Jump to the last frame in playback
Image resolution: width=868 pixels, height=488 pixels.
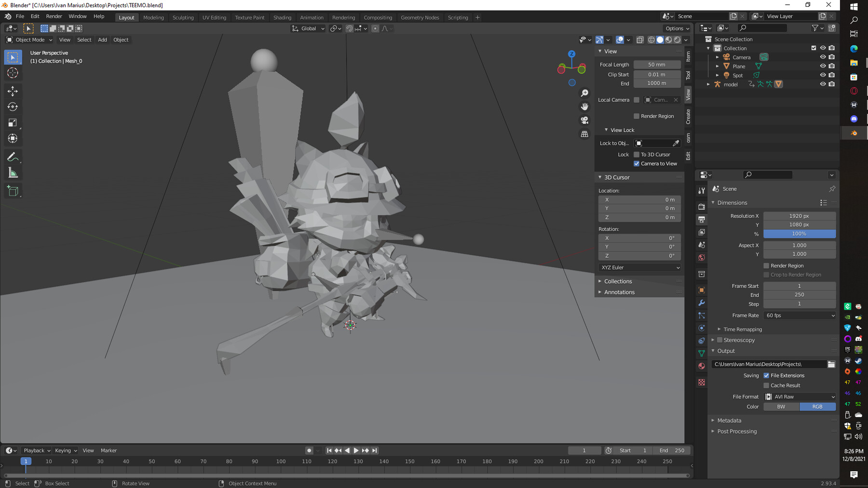(x=375, y=450)
